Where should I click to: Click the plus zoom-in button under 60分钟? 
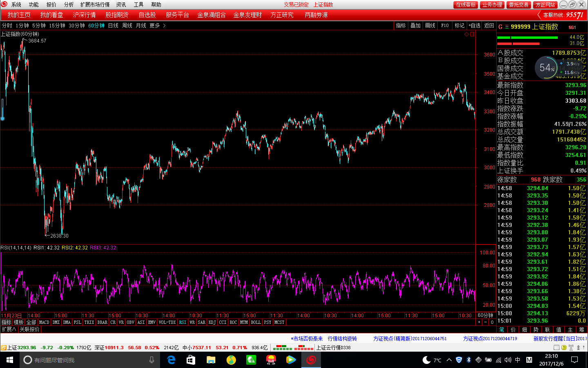click(479, 322)
